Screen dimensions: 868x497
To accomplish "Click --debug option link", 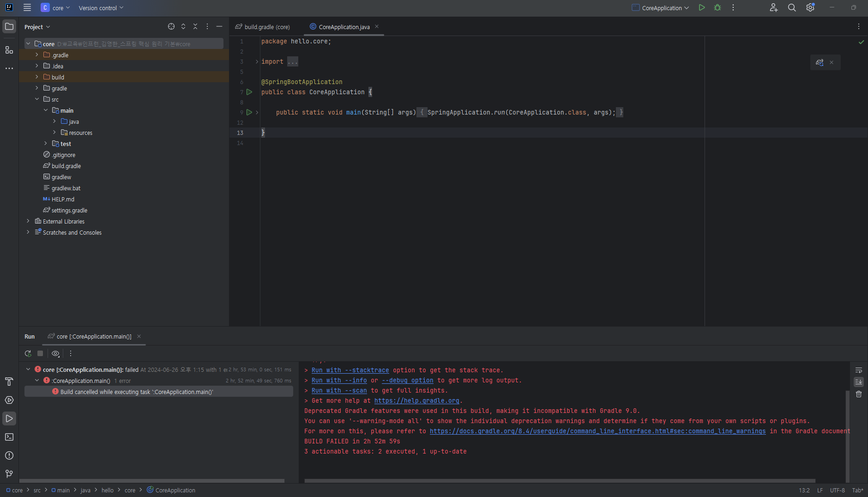I will [407, 380].
